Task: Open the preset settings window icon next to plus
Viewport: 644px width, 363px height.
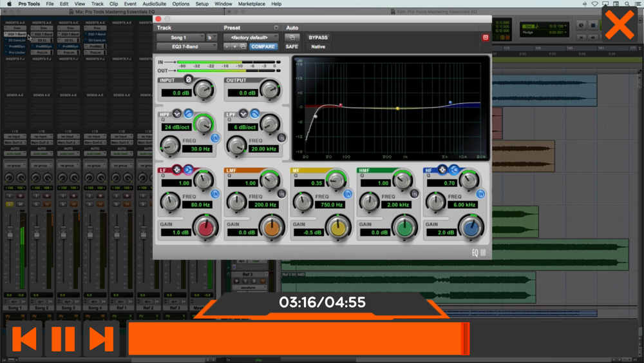Action: click(243, 47)
